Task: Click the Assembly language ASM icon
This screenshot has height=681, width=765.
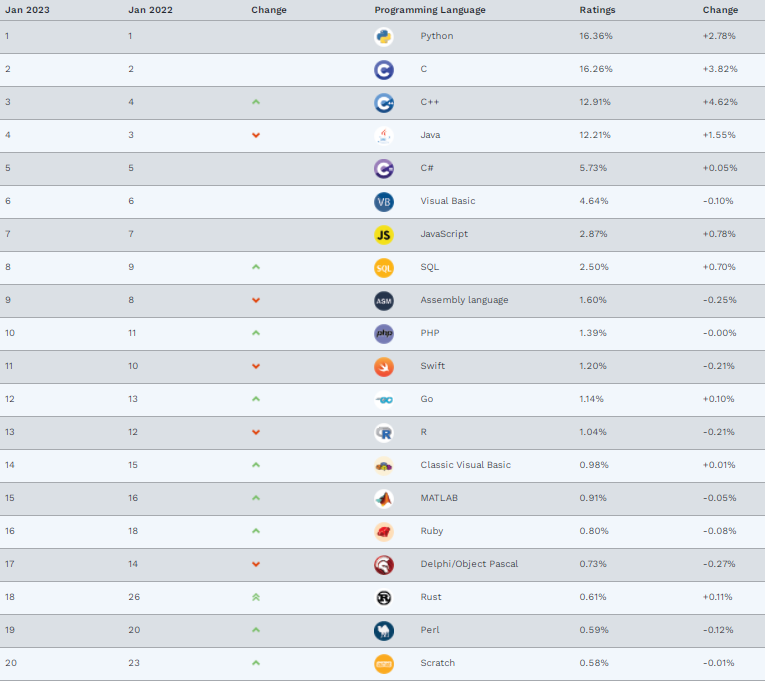Action: pos(384,301)
